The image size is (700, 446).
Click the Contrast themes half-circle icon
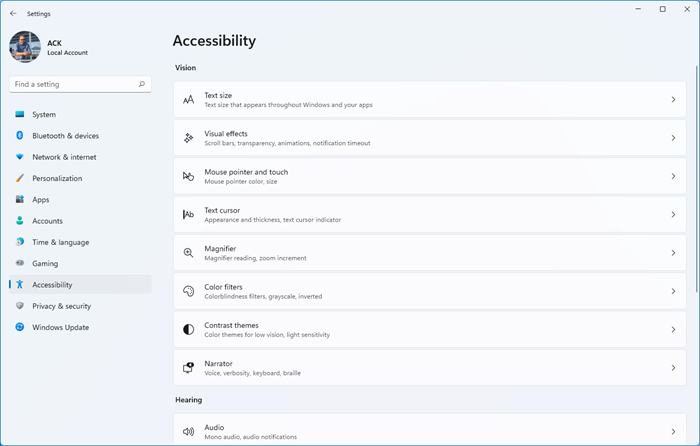[188, 329]
